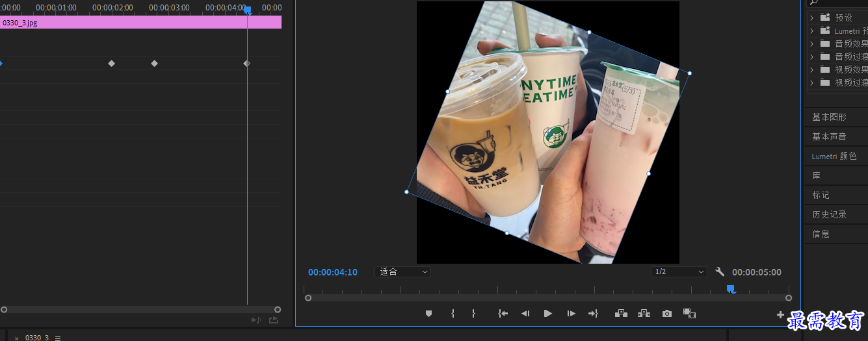This screenshot has width=868, height=341.
Task: Expand the 音频过渡 folder
Action: [812, 57]
